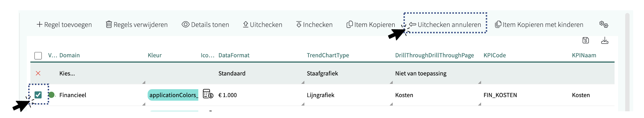
Task: Click Uitchecken annuleren in the toolbar
Action: tap(445, 25)
